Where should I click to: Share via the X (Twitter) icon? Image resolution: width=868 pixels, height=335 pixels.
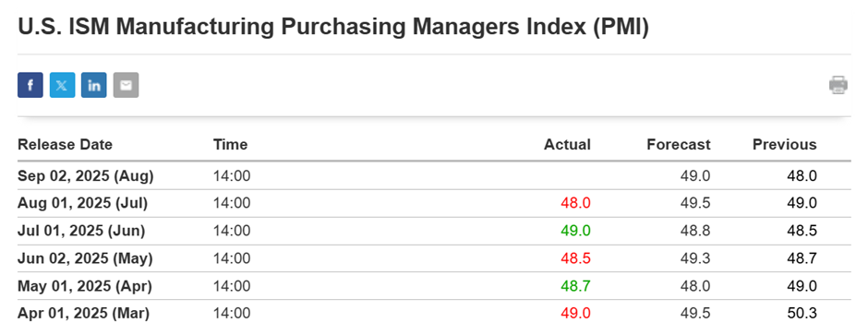(62, 85)
